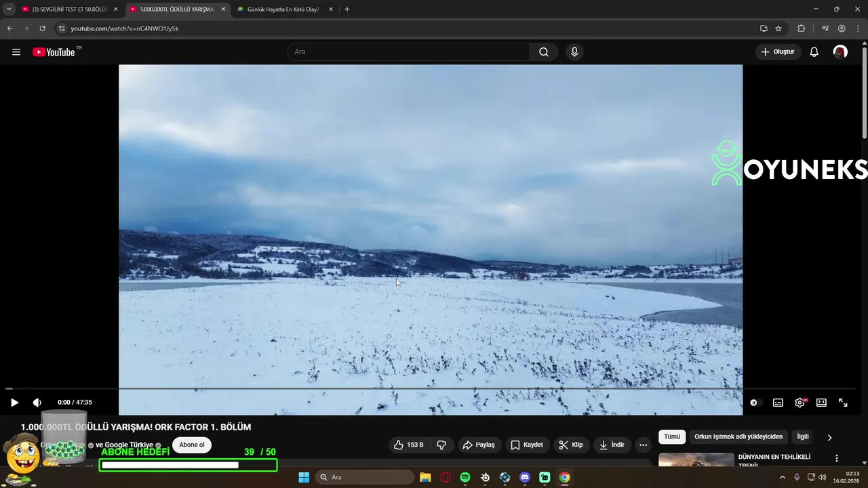The width and height of the screenshot is (868, 488).
Task: Open Spotify from taskbar
Action: coord(465,477)
